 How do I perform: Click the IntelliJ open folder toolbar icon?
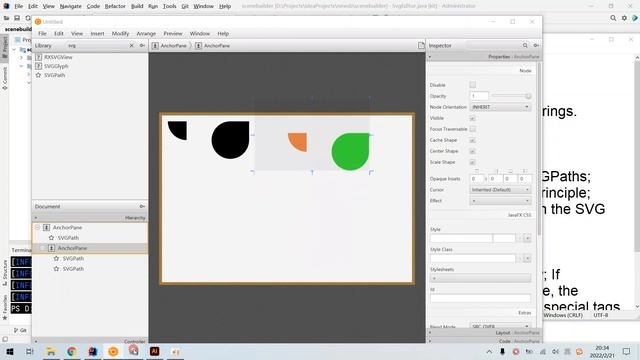(7, 18)
